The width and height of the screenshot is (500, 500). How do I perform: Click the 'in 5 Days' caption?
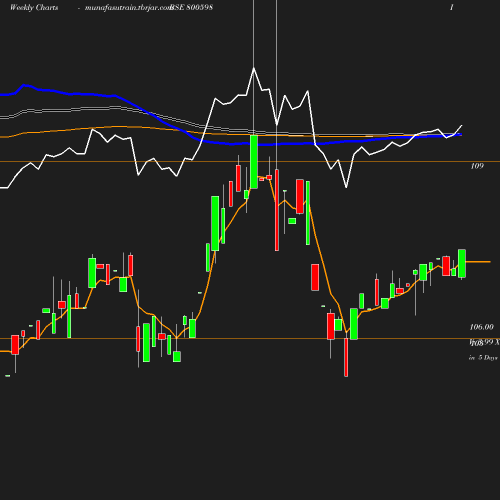tap(483, 358)
